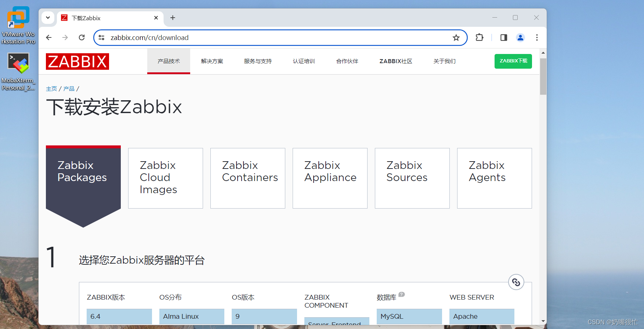Image resolution: width=644 pixels, height=329 pixels.
Task: Select the Zabbix Sources tab
Action: pyautogui.click(x=412, y=178)
